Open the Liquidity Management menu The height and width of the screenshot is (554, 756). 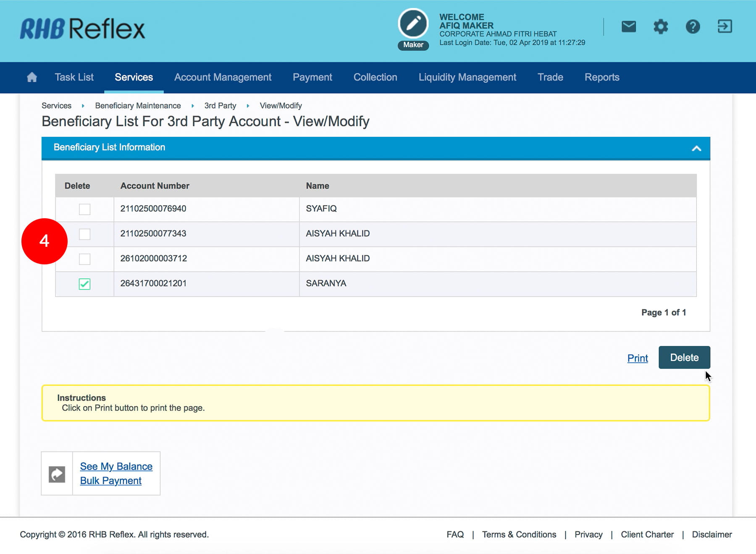467,77
